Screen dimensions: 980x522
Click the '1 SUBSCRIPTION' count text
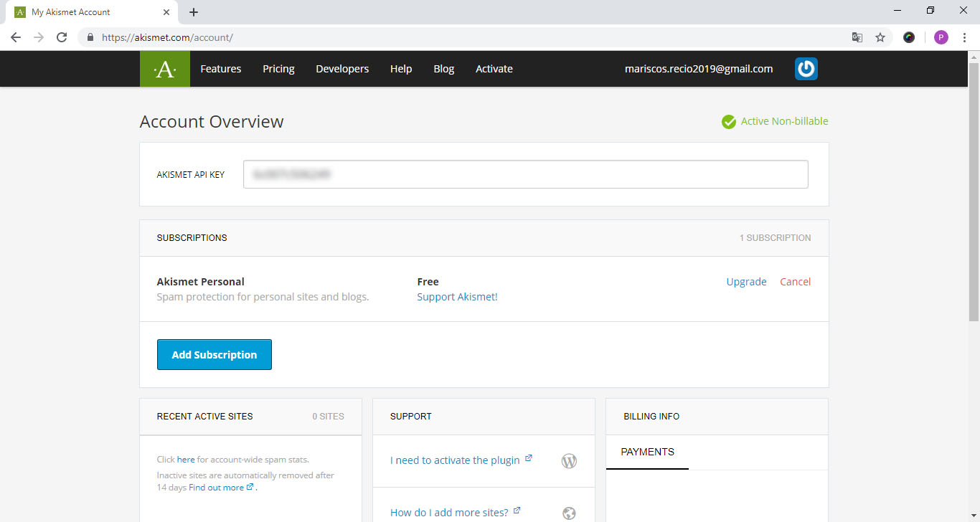[776, 238]
